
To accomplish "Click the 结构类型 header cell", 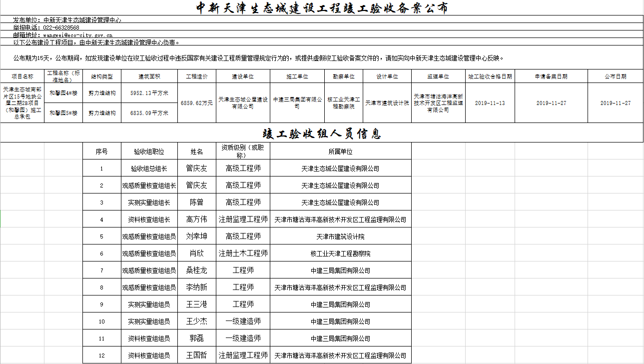I will [102, 76].
